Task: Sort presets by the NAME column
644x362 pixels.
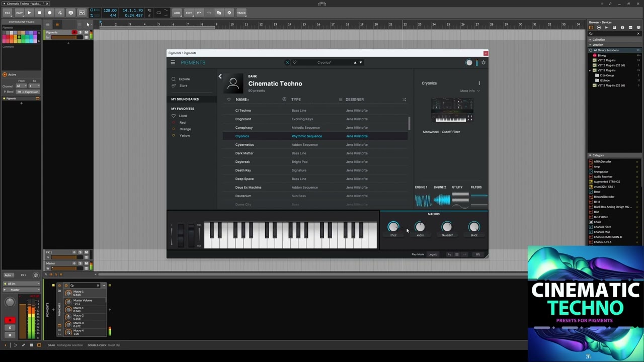Action: [x=242, y=100]
